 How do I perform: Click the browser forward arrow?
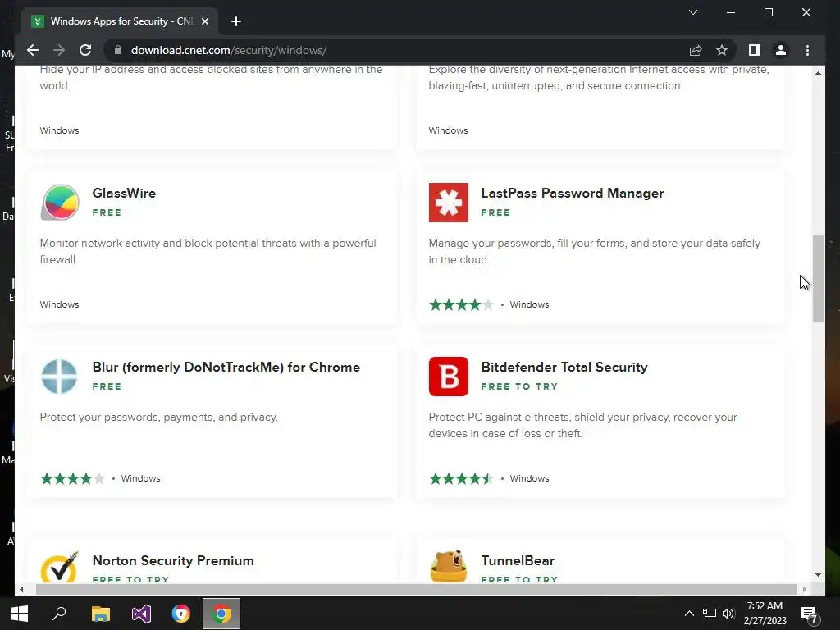pos(59,50)
